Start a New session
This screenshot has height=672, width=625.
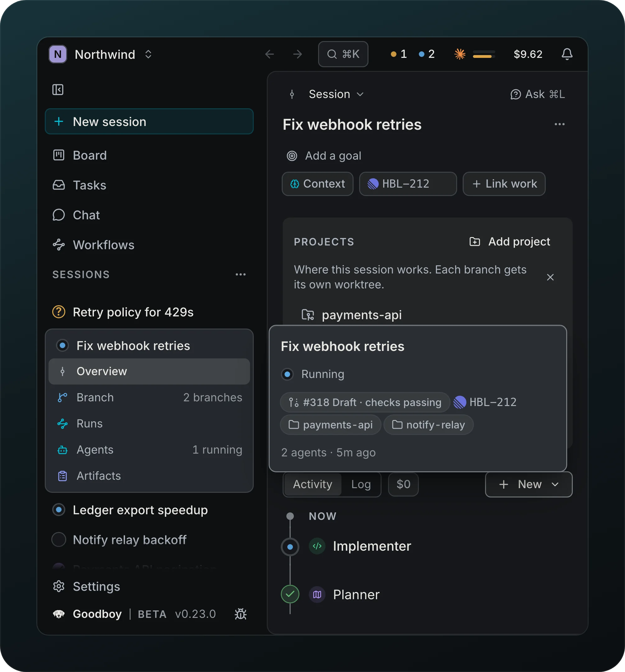149,121
